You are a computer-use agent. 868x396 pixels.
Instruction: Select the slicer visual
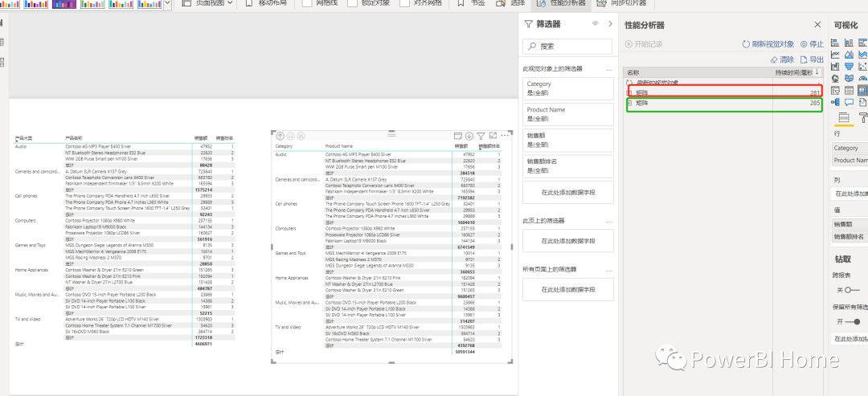pos(835,91)
